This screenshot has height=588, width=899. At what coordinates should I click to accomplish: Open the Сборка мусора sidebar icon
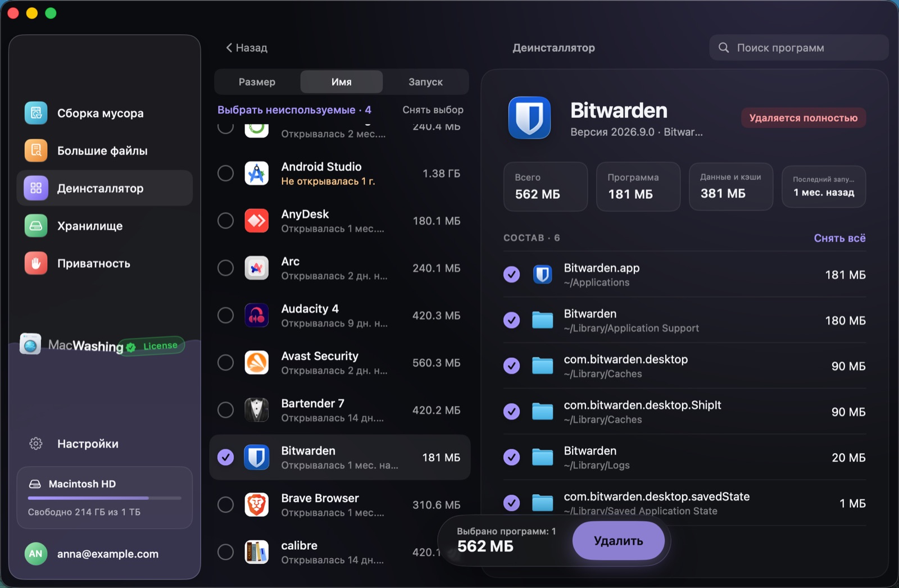click(x=36, y=113)
